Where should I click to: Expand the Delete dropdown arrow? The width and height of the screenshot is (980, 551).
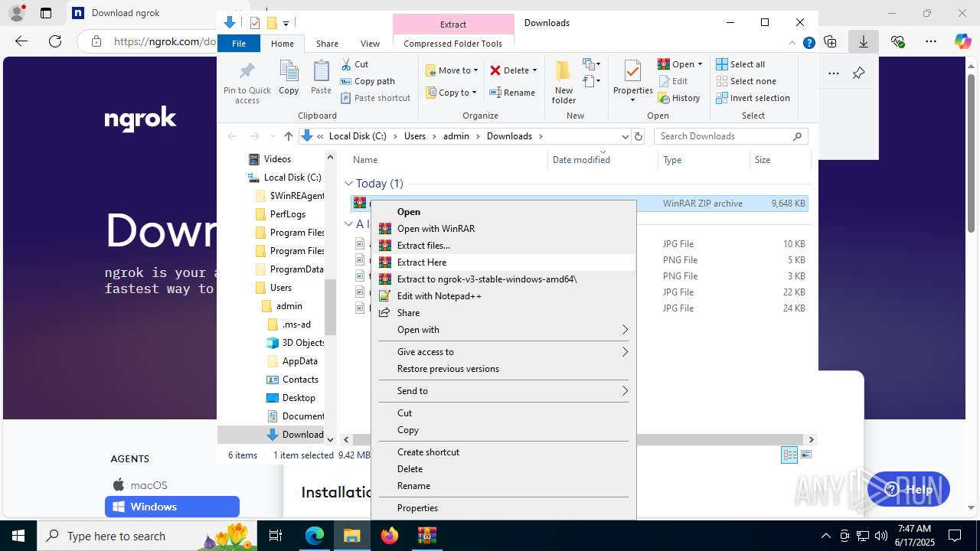534,70
